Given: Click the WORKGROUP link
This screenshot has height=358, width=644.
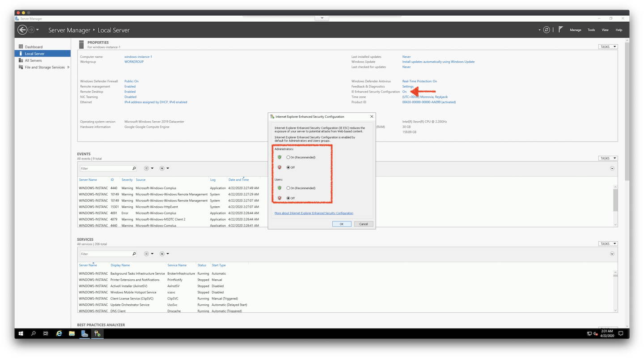Looking at the screenshot, I should pyautogui.click(x=134, y=62).
